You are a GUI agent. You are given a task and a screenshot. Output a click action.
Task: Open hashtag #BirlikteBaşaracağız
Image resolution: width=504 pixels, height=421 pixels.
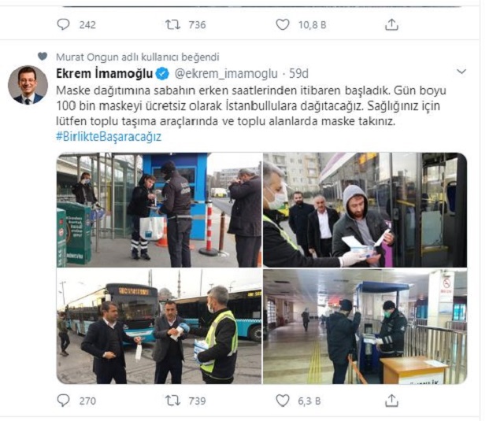pyautogui.click(x=109, y=136)
